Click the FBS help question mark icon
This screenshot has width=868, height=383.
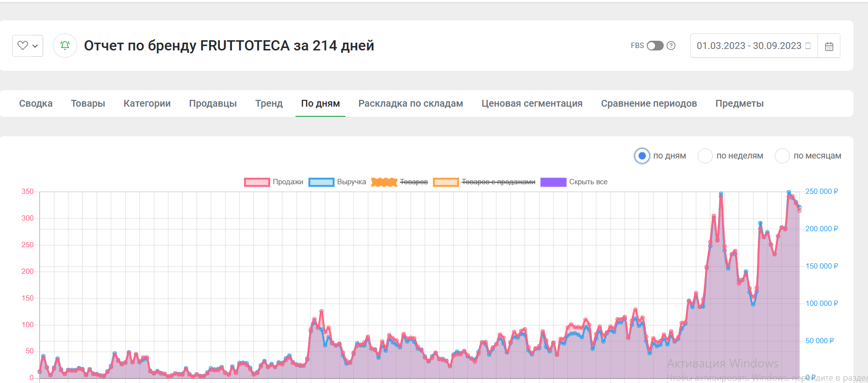click(x=671, y=46)
